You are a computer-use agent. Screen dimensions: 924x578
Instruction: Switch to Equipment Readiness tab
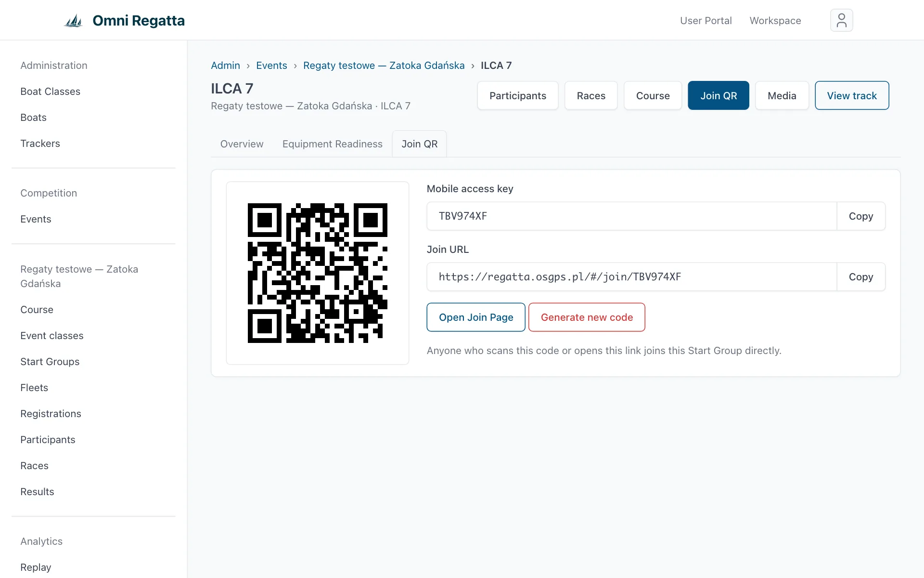click(332, 144)
